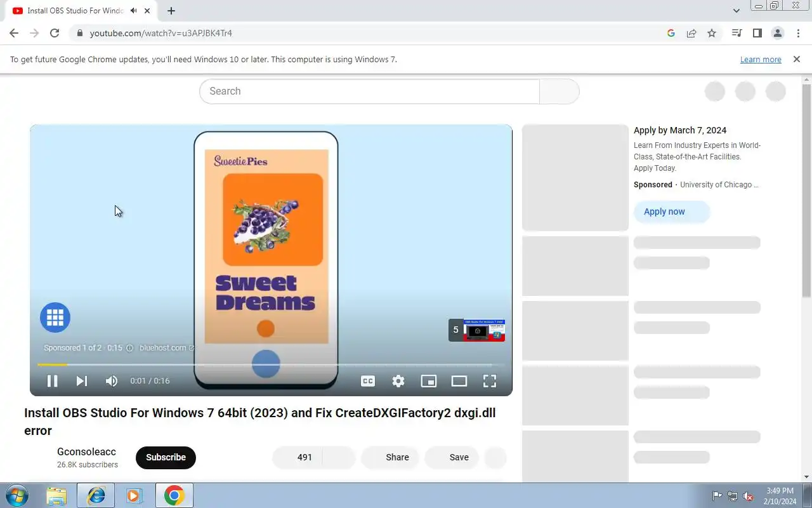This screenshot has width=812, height=508.
Task: Click the Share button
Action: tap(390, 457)
